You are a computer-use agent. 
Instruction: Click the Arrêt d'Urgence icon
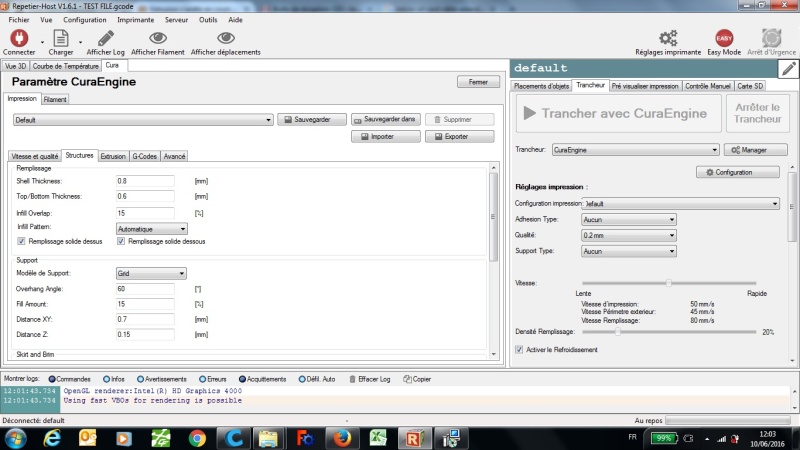[x=771, y=38]
